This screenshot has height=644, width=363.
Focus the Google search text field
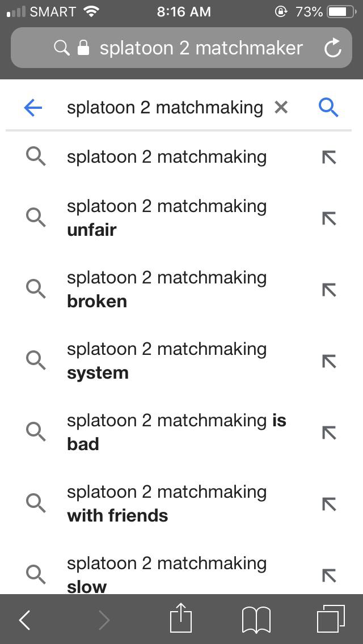(x=164, y=107)
